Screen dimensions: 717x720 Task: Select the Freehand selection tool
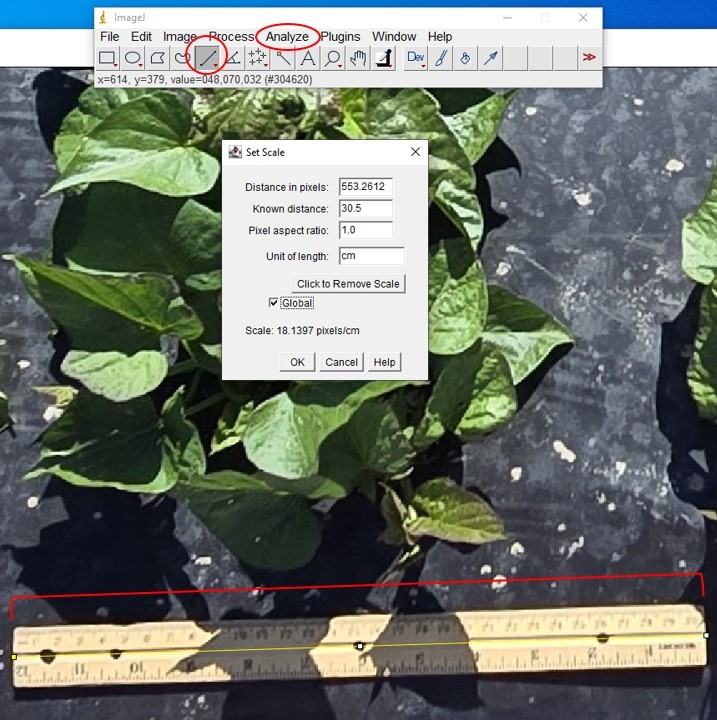tap(182, 58)
